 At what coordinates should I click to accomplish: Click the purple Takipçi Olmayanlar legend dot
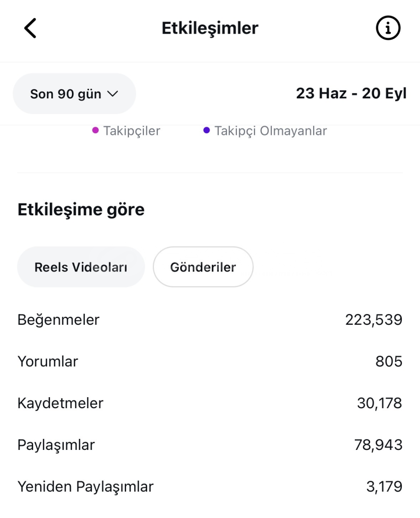[207, 130]
